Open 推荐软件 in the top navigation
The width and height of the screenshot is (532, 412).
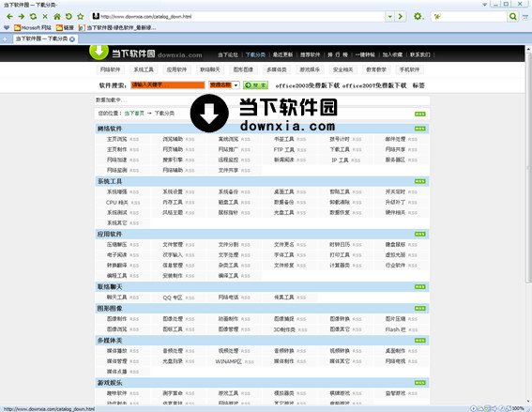point(310,54)
